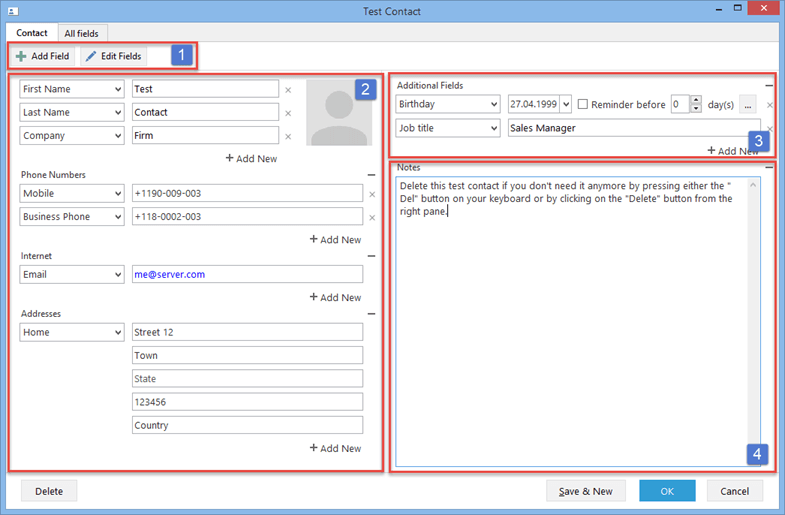The width and height of the screenshot is (785, 515).
Task: Open the Job title field type dropdown
Action: tap(494, 128)
